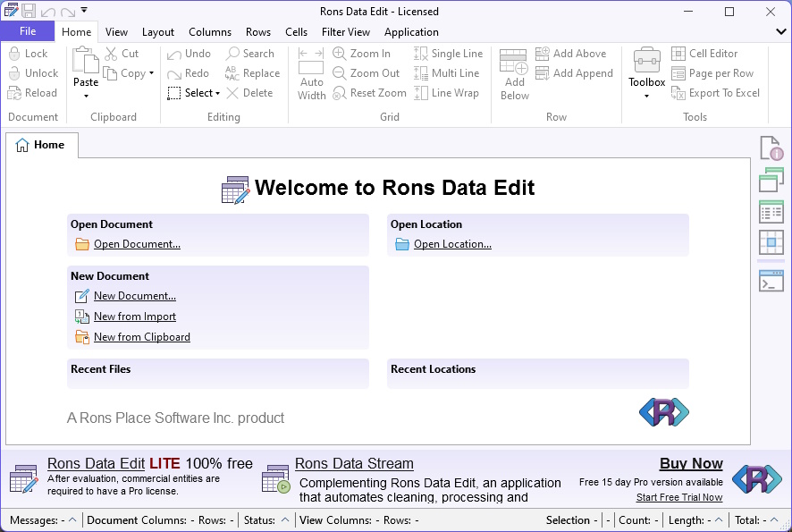Click the Auto Width button
This screenshot has height=532, width=792.
pyautogui.click(x=311, y=74)
